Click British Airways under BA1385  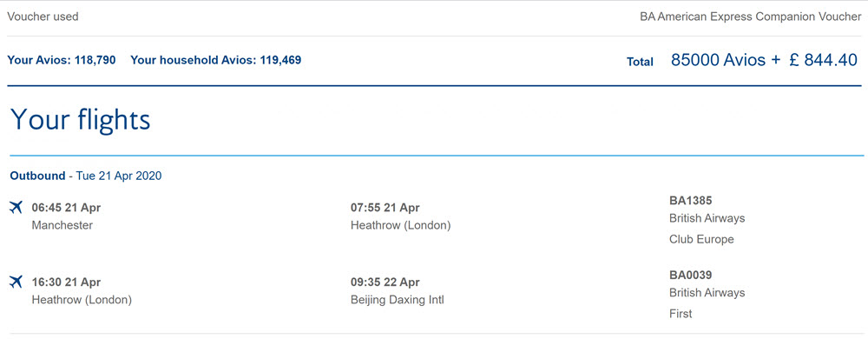pos(707,218)
